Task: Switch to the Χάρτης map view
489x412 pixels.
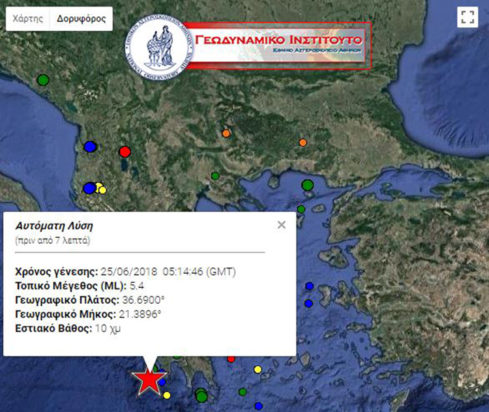Action: 28,19
